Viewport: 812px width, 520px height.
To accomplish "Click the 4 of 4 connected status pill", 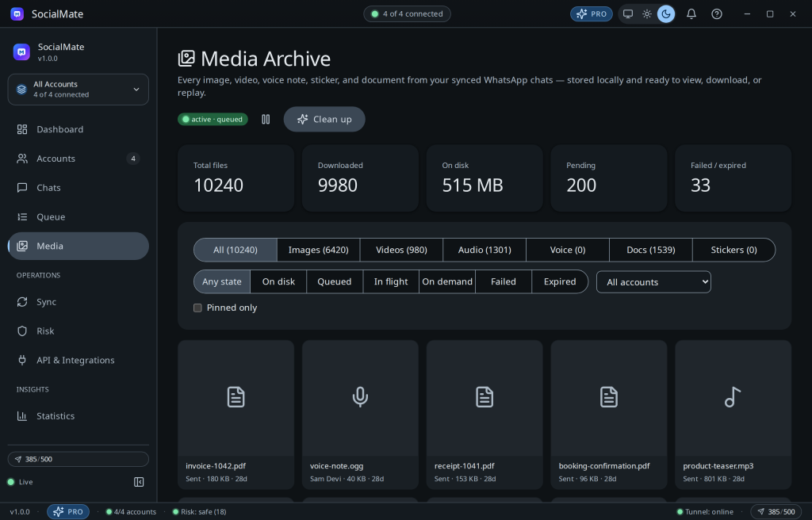I will (407, 14).
